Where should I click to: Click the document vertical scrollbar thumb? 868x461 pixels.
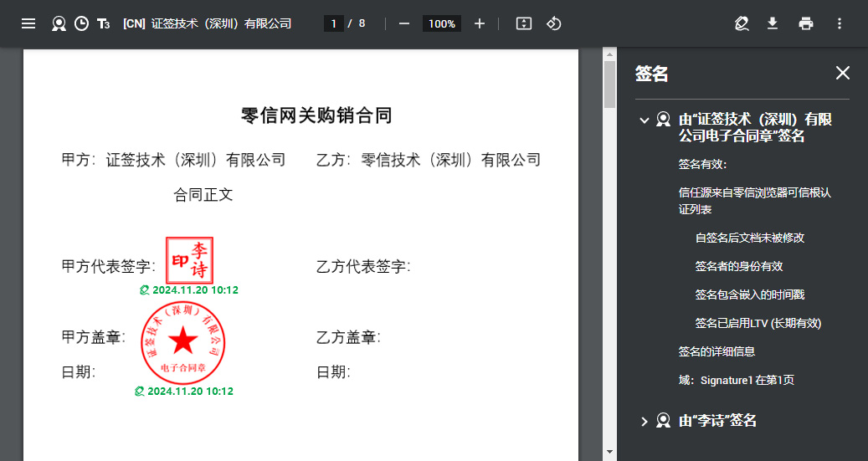pos(609,85)
